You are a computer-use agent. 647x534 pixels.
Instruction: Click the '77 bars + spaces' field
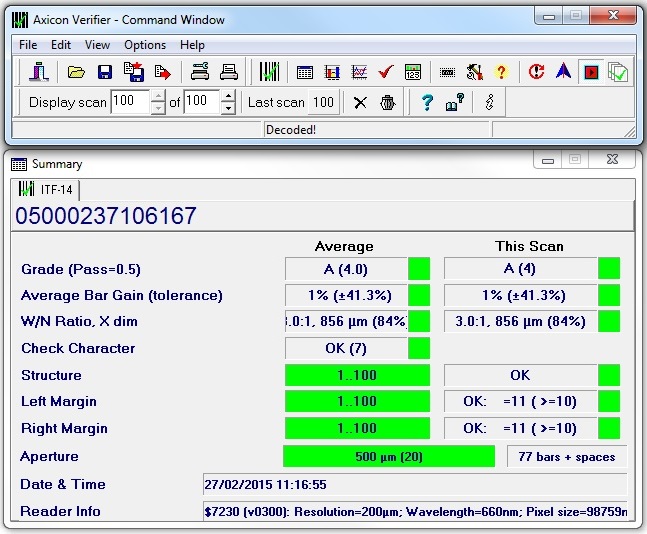567,456
